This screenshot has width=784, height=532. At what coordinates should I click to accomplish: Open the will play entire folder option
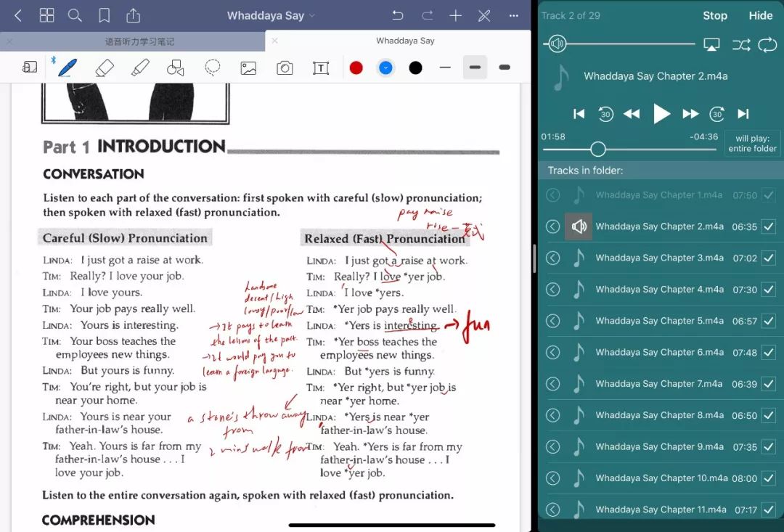[751, 143]
